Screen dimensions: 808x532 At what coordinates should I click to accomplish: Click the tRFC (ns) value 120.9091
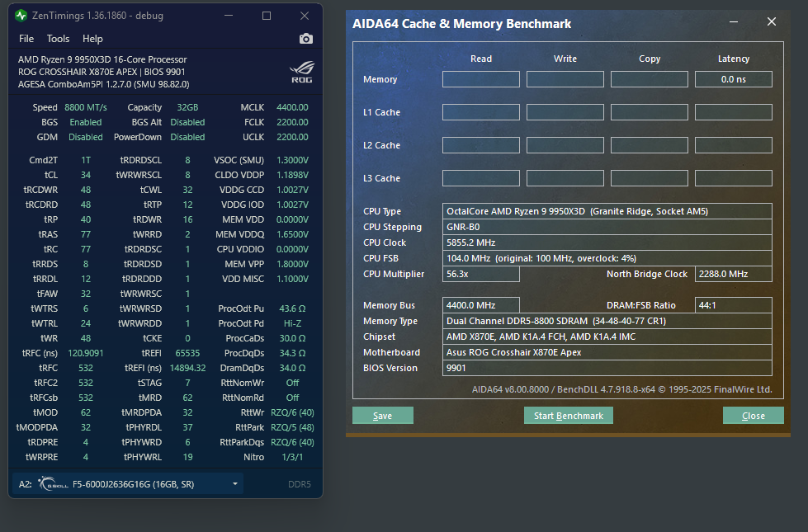click(x=86, y=353)
